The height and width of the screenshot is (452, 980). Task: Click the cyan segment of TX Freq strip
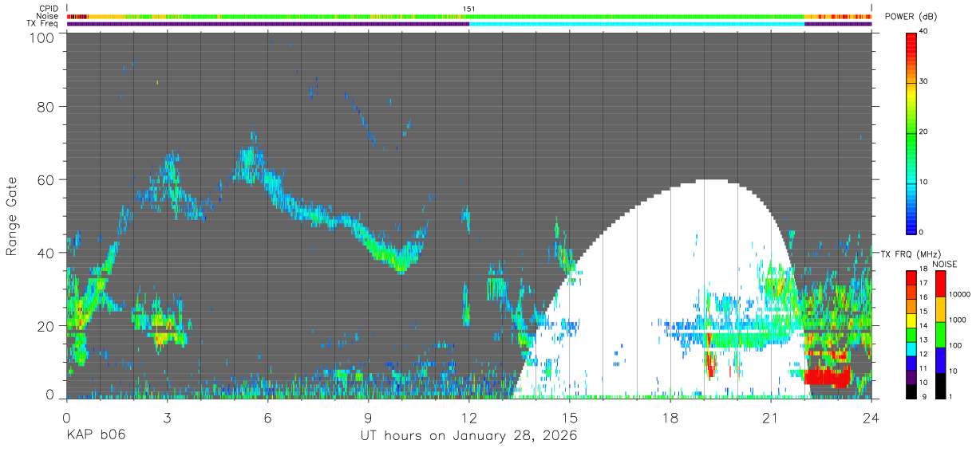click(637, 24)
